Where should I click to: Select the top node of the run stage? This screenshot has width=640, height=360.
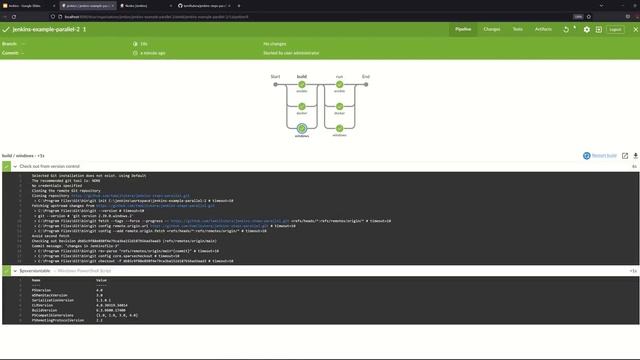coord(339,84)
